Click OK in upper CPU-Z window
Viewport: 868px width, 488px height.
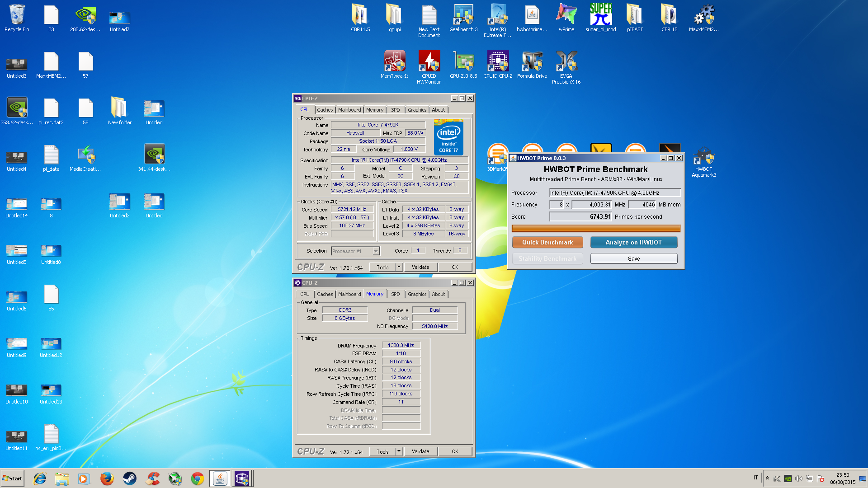(x=455, y=267)
